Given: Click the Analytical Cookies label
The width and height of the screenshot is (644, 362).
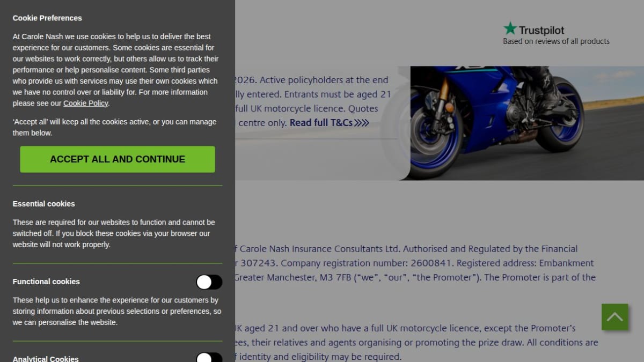Looking at the screenshot, I should tap(46, 359).
